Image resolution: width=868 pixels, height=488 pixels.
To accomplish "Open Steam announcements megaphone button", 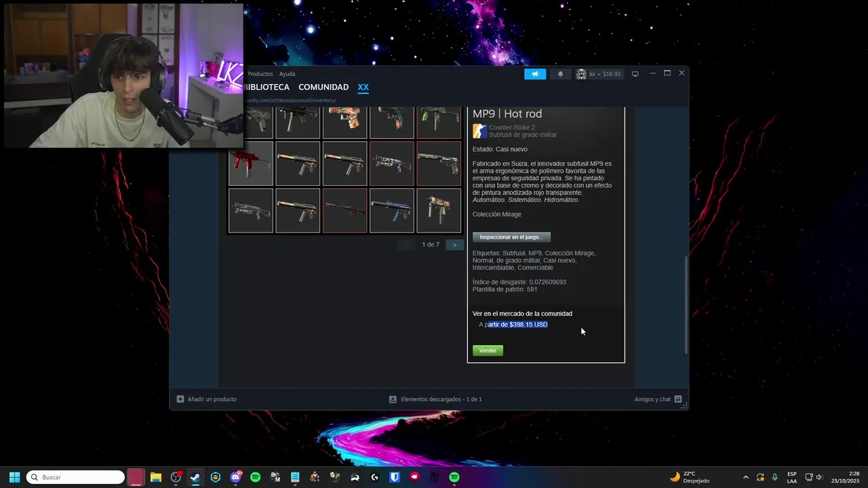I will coord(535,74).
